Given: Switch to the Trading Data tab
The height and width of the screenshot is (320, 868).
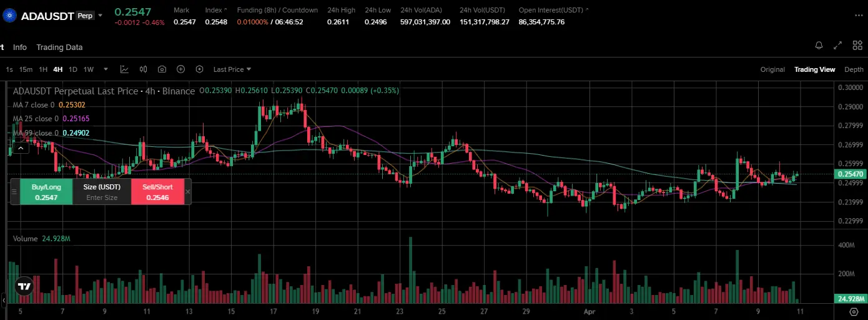Looking at the screenshot, I should coord(59,47).
